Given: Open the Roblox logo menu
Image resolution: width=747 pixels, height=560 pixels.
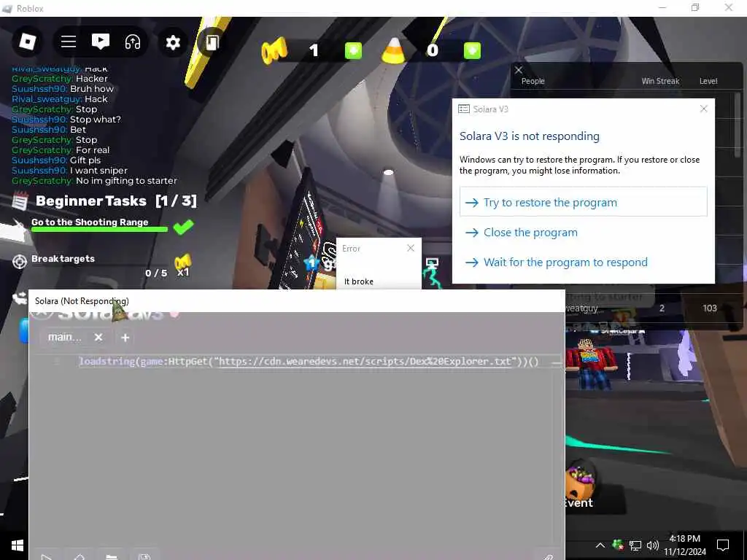Looking at the screenshot, I should coord(27,42).
